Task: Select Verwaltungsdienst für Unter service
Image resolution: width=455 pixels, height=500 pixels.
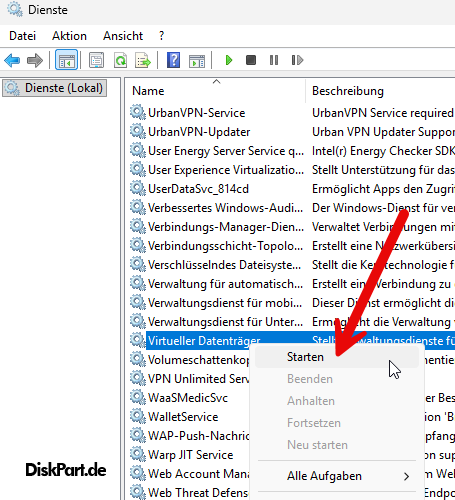Action: click(226, 322)
